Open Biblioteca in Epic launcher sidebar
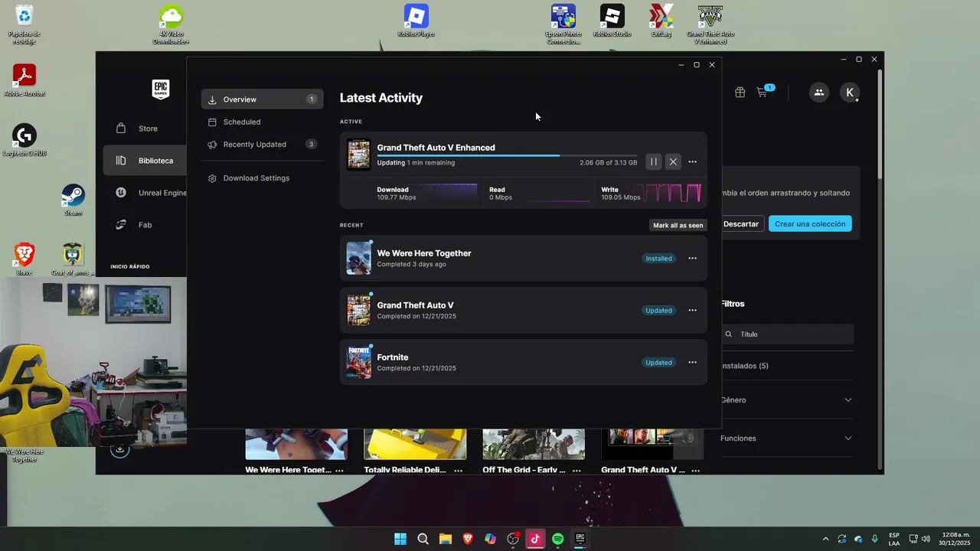 point(145,161)
